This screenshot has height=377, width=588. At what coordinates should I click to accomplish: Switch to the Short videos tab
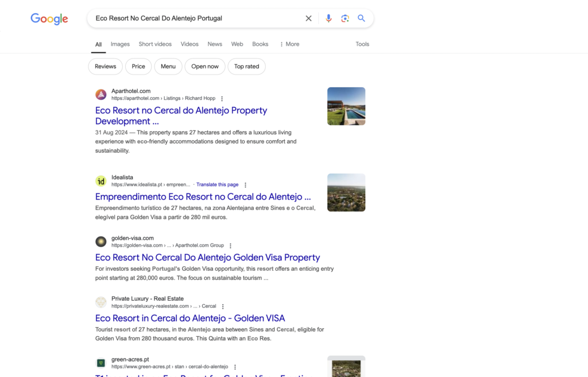(155, 44)
